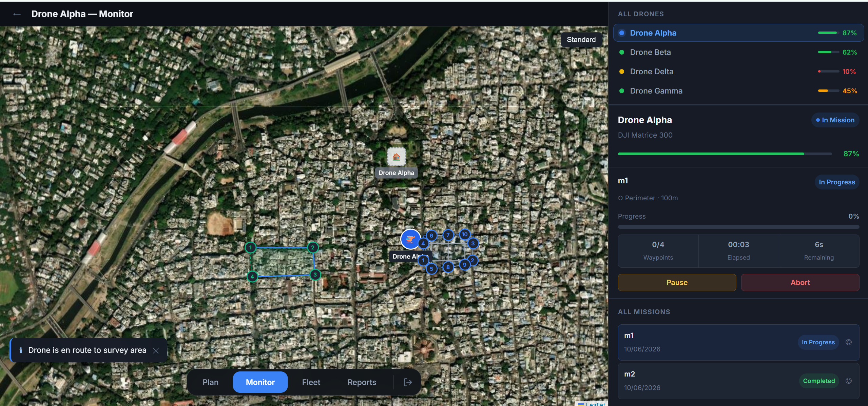Click the 00:03 Elapsed stat
The height and width of the screenshot is (406, 868).
pyautogui.click(x=738, y=251)
